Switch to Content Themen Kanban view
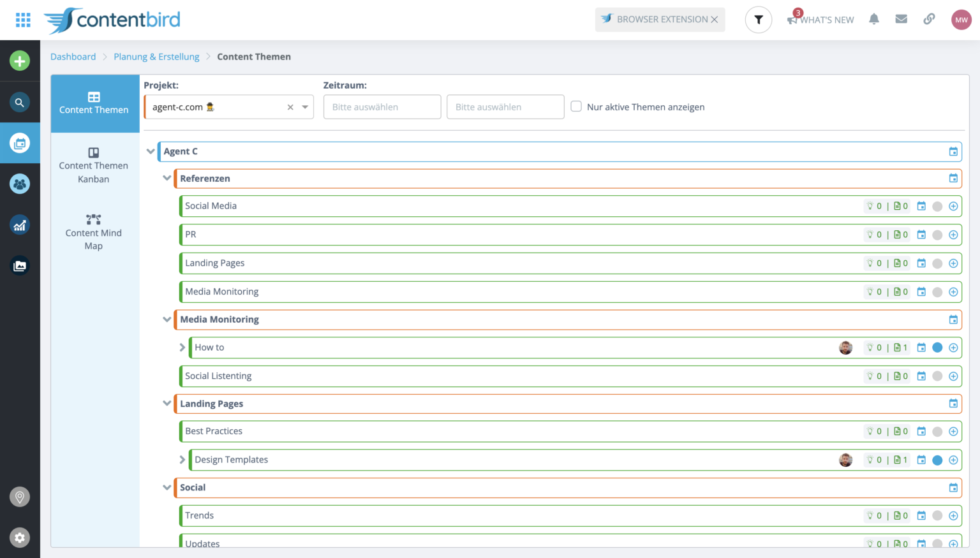 pos(94,166)
